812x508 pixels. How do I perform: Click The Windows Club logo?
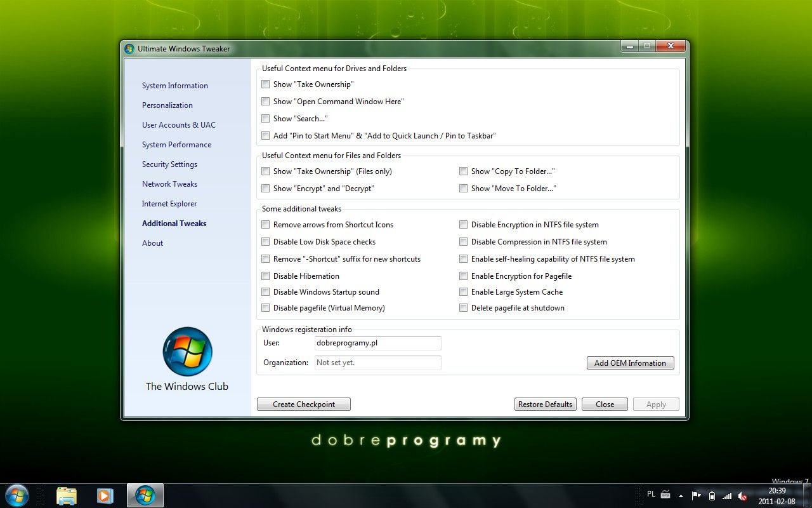pos(187,352)
